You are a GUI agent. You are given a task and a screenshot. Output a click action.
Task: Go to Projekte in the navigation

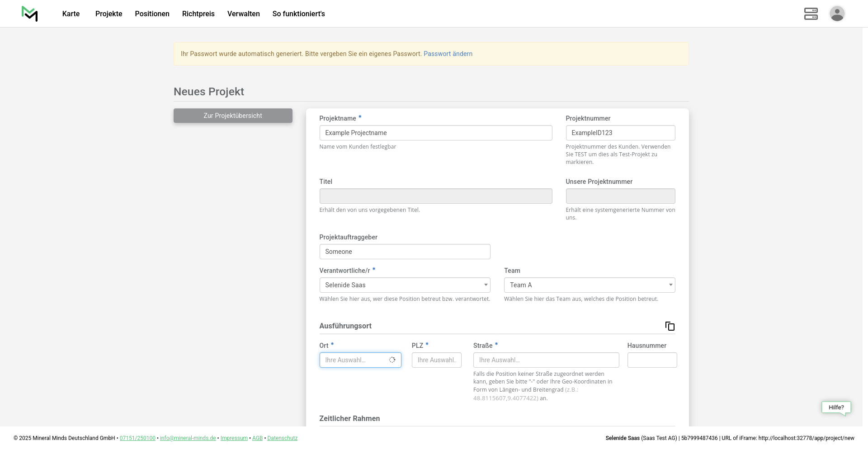coord(108,14)
